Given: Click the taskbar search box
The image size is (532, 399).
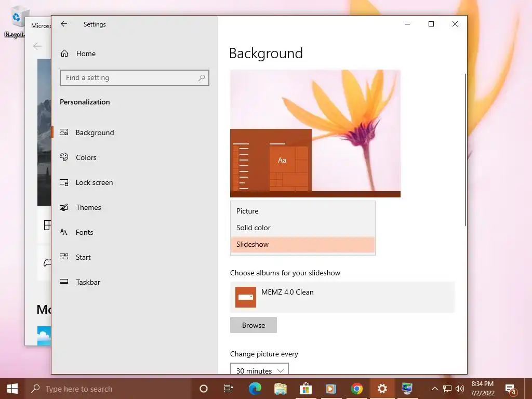Looking at the screenshot, I should tap(108, 389).
